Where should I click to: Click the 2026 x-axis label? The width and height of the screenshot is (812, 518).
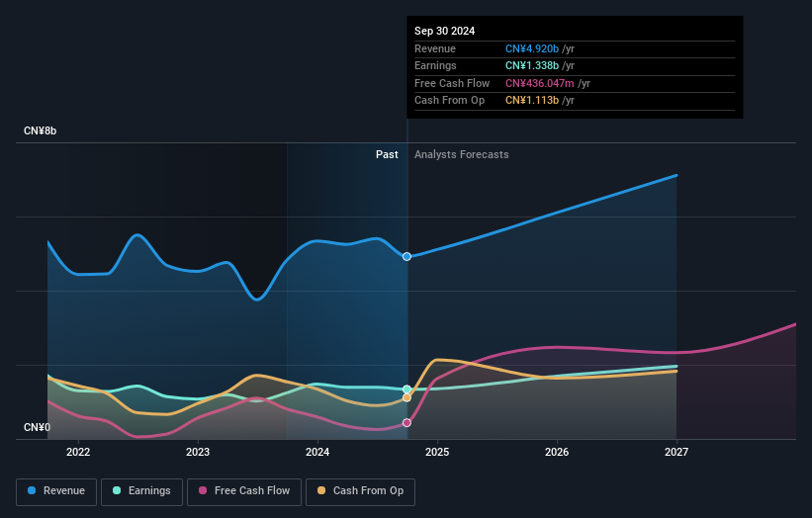pyautogui.click(x=557, y=453)
